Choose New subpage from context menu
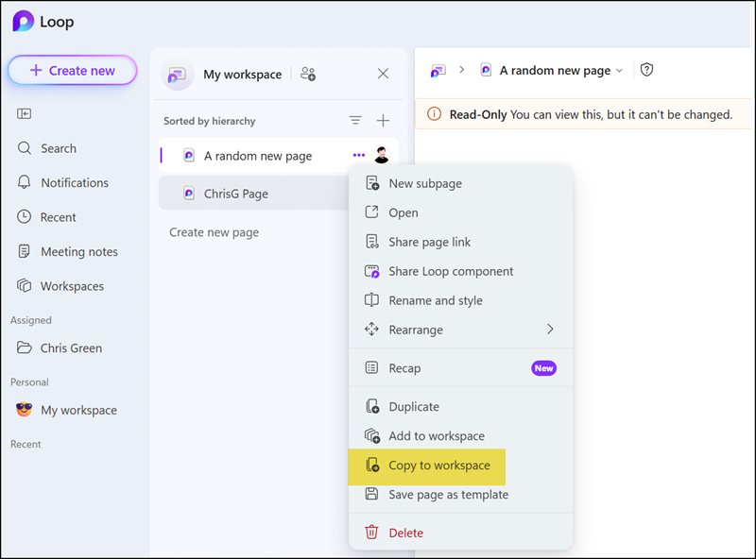The width and height of the screenshot is (756, 559). [460, 183]
